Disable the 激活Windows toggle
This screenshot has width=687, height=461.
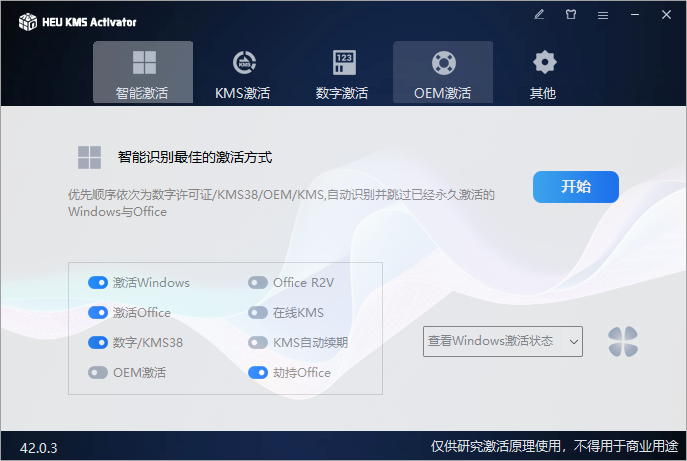[x=98, y=283]
